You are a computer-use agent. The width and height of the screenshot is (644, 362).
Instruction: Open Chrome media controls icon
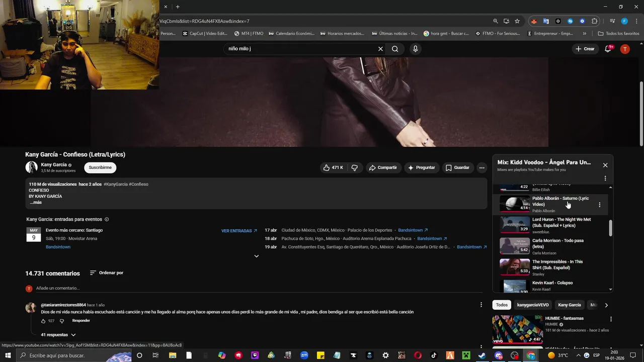point(612,21)
